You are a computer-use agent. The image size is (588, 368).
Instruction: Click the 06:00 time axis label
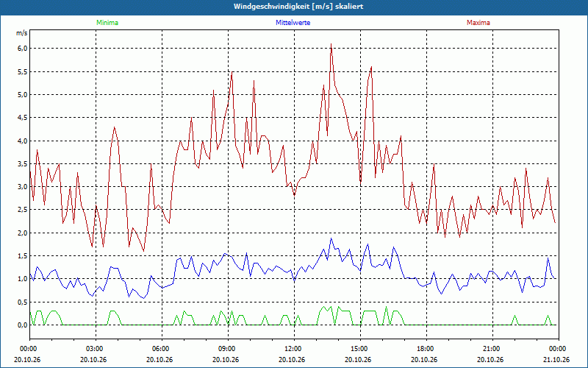point(162,348)
